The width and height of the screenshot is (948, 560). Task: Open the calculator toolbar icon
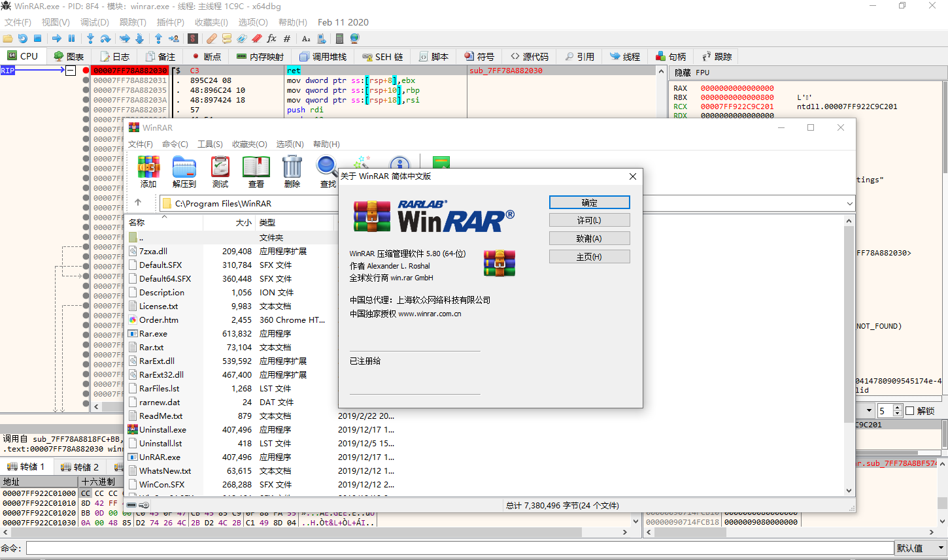(339, 39)
